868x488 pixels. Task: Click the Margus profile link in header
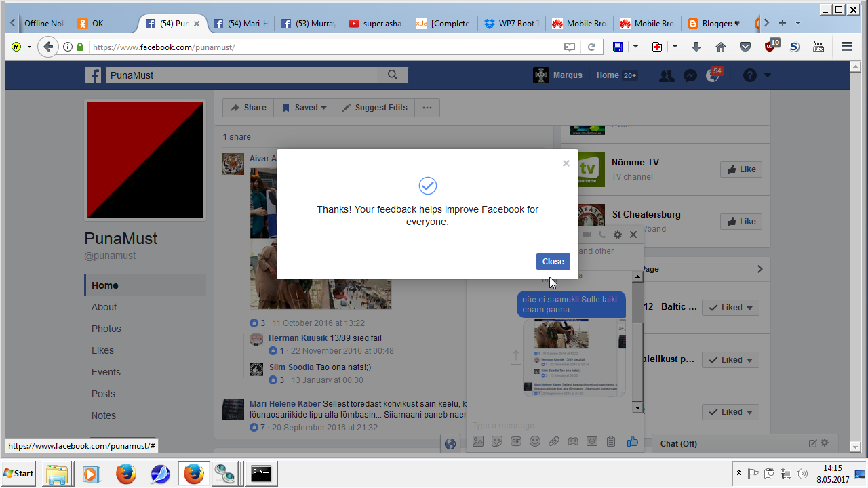[x=558, y=75]
